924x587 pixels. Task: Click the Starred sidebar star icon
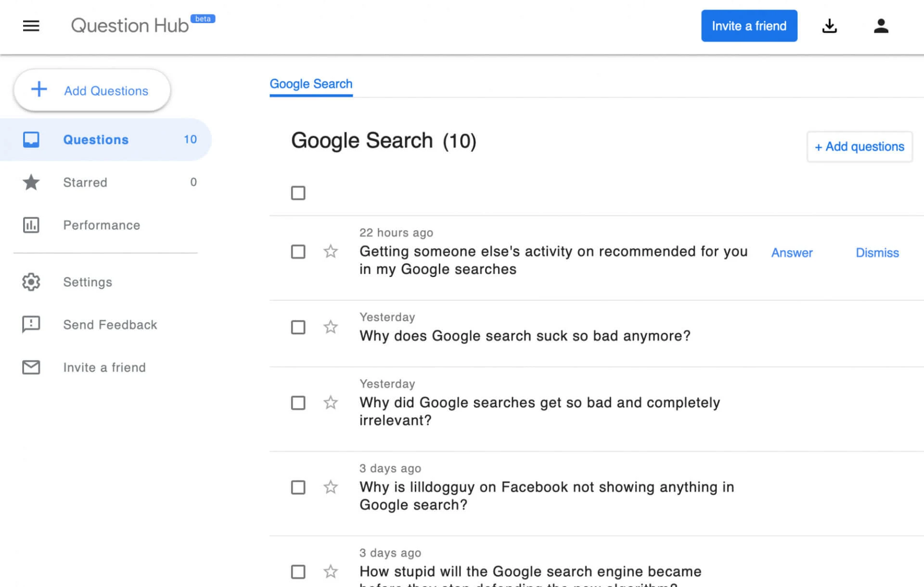(31, 182)
